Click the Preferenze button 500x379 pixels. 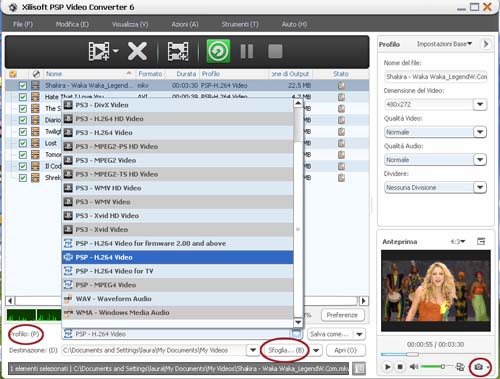coord(342,315)
